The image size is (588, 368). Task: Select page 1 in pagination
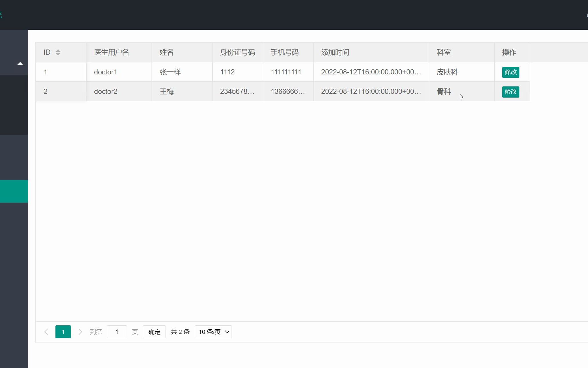pyautogui.click(x=63, y=332)
